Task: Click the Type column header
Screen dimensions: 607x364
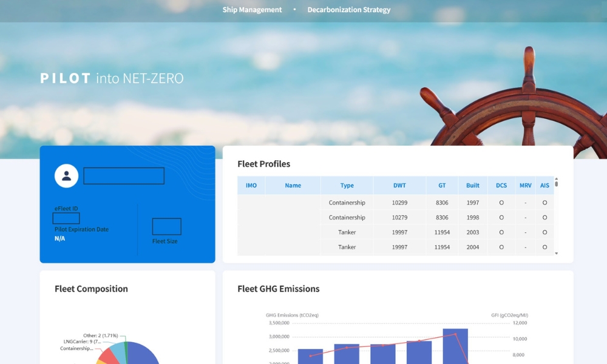Action: (x=347, y=186)
